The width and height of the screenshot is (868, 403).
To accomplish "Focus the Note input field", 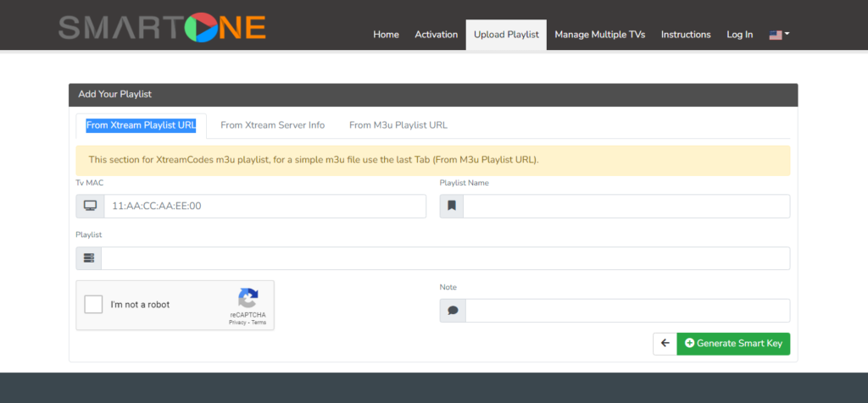I will pos(628,311).
